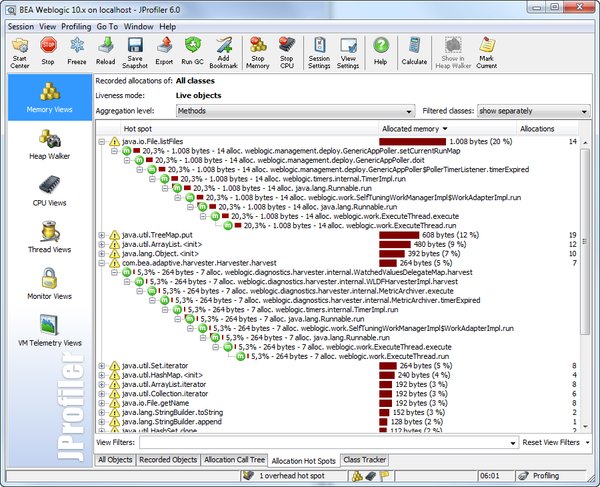Sort by Allocated memory column header
The width and height of the screenshot is (600, 487).
click(x=448, y=129)
